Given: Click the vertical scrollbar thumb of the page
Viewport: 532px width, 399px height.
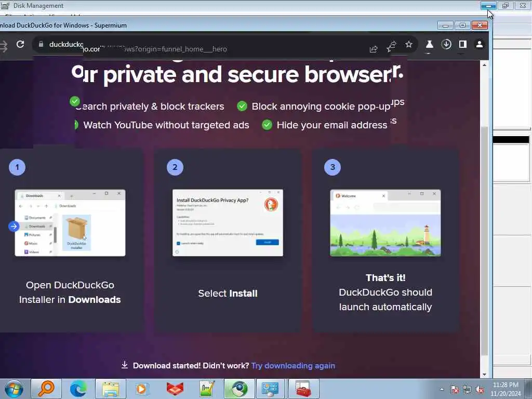Looking at the screenshot, I should coord(485,241).
